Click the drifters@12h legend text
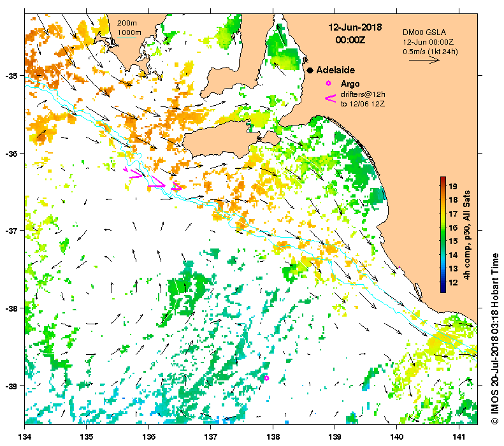 point(363,94)
